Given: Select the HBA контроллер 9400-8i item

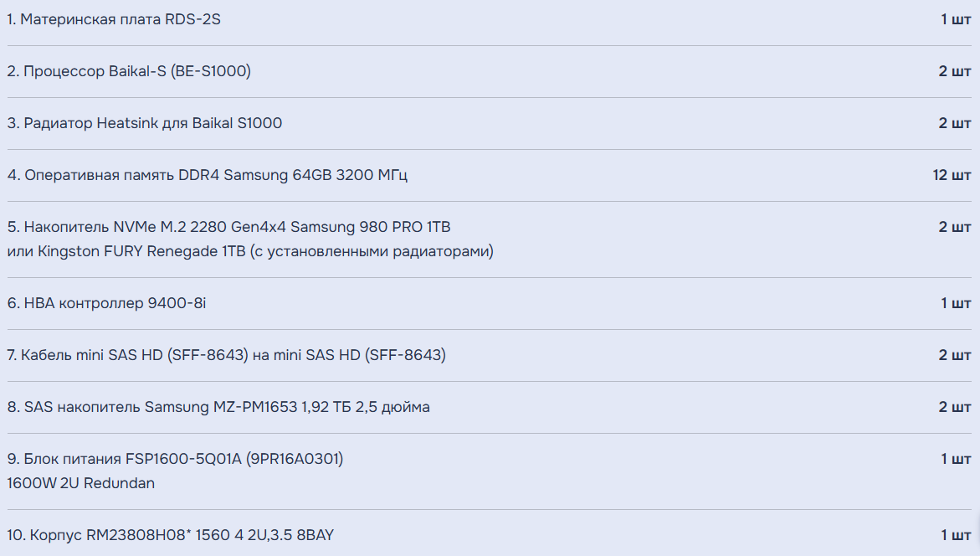Looking at the screenshot, I should [106, 303].
